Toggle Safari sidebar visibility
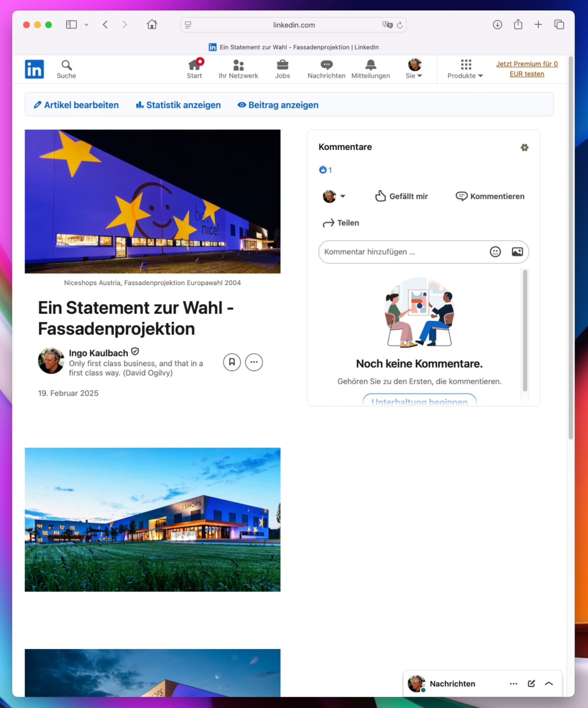The image size is (588, 708). (71, 25)
